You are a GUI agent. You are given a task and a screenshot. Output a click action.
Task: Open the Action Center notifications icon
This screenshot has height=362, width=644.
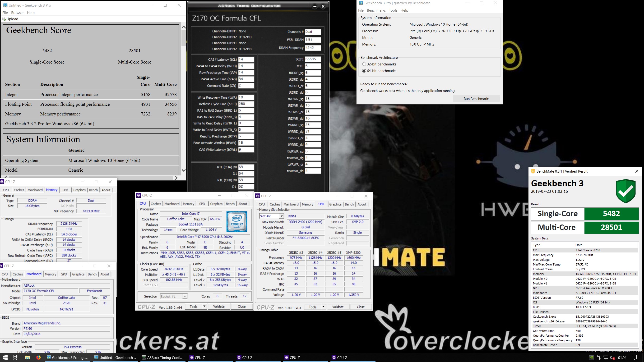click(x=634, y=357)
